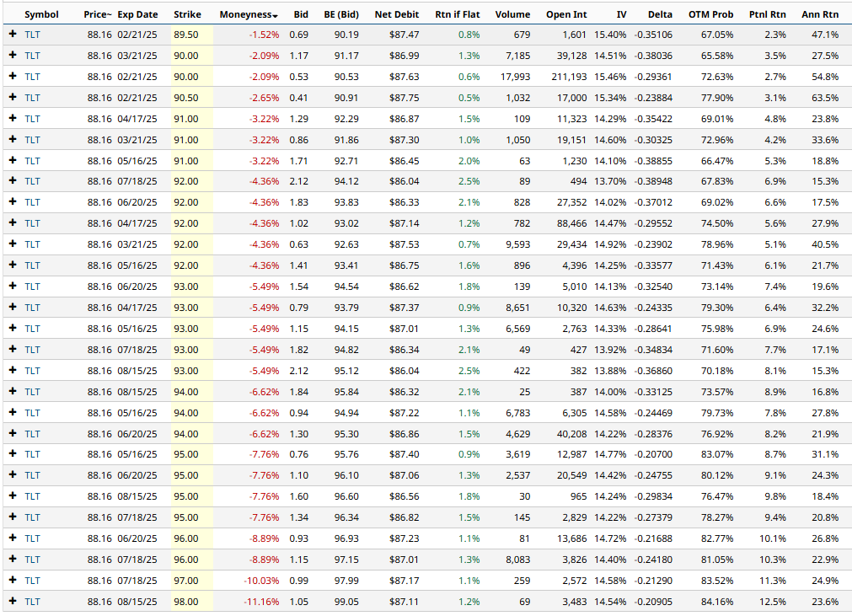Sort by the Ptnl Rtn column header
The width and height of the screenshot is (852, 616).
767,14
